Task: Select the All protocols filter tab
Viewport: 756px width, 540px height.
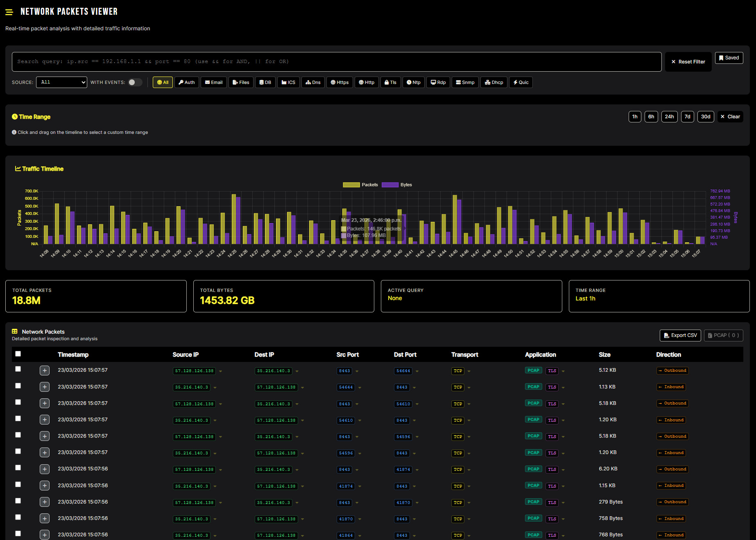Action: (163, 82)
